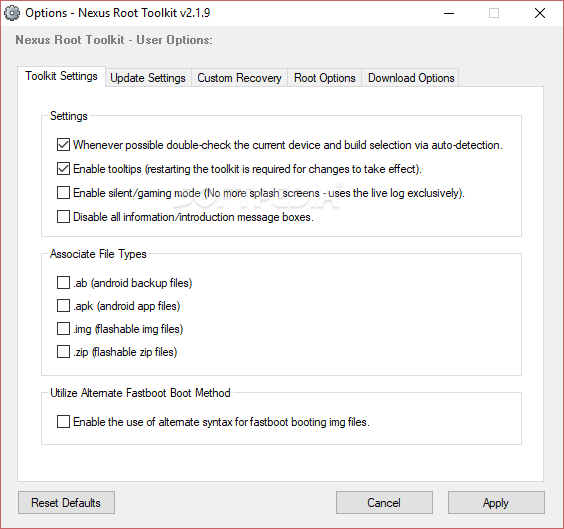Click the gear icon in title bar

(12, 13)
